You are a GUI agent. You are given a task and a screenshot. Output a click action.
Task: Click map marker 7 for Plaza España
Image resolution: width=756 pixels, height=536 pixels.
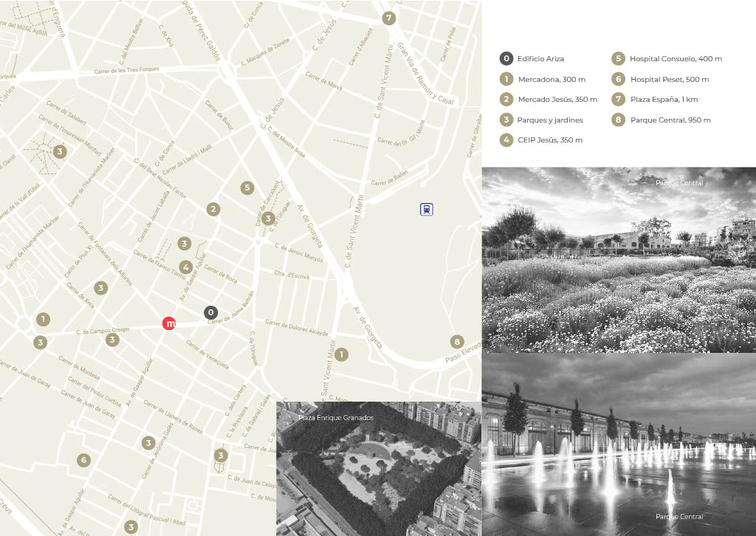click(389, 18)
